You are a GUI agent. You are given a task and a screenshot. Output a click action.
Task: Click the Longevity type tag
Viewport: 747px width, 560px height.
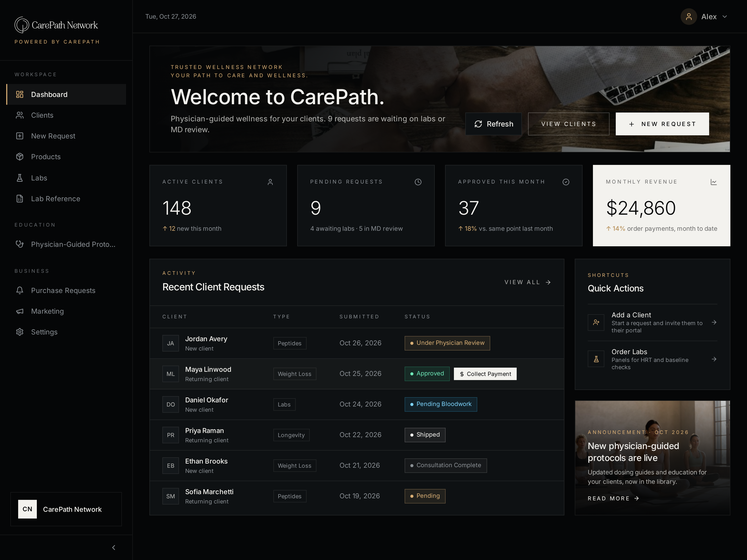point(291,435)
